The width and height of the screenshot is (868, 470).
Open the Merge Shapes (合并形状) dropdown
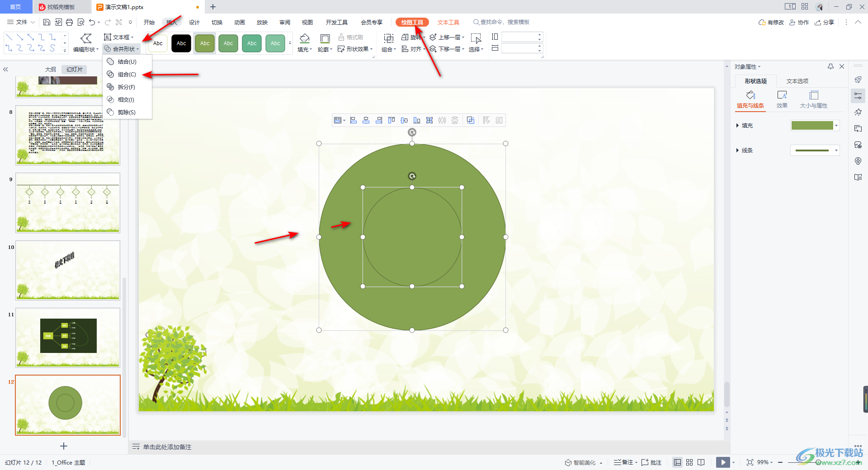point(122,49)
